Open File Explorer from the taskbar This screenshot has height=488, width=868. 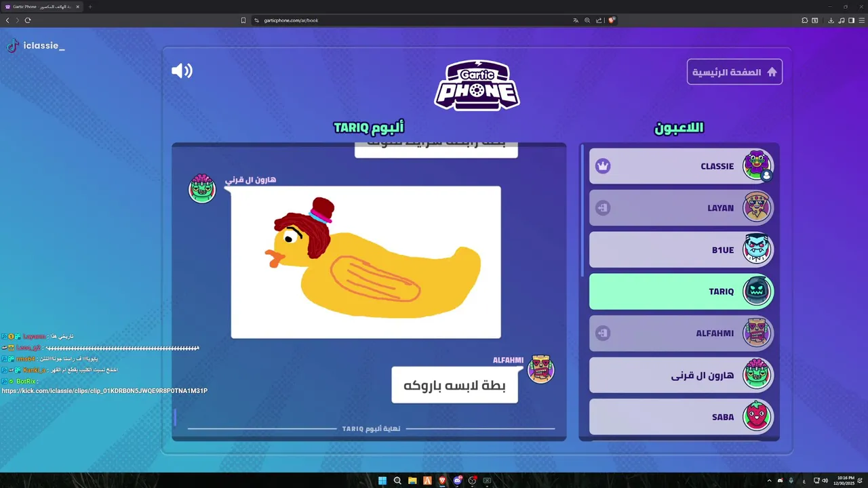click(412, 481)
